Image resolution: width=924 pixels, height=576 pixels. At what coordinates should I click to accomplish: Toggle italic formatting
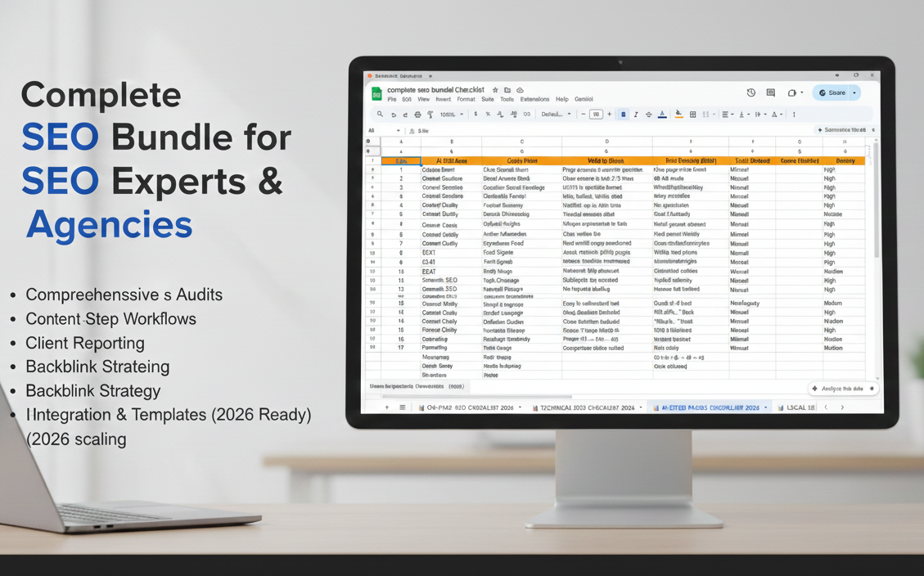pos(636,115)
